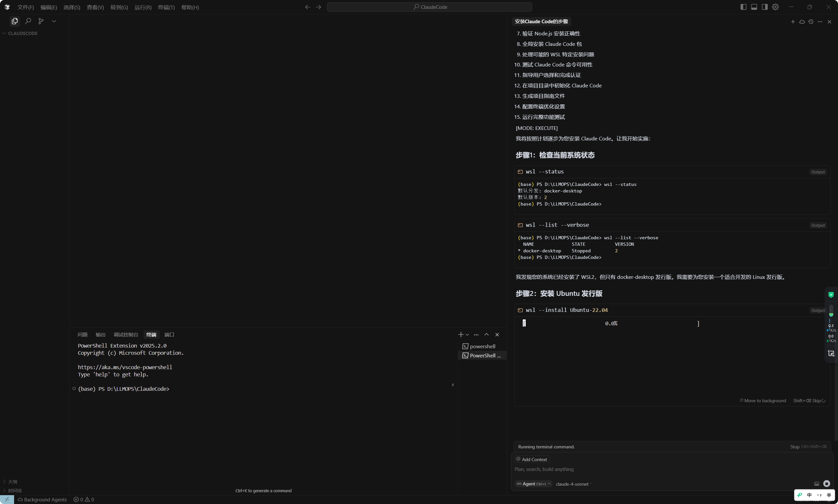The height and width of the screenshot is (504, 838).
Task: Open the settings gear icon in title bar
Action: [775, 7]
